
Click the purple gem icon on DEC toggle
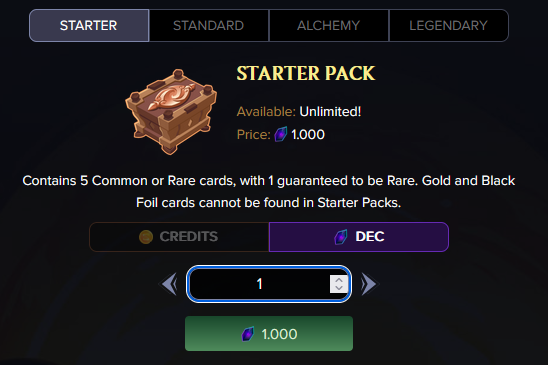pos(341,237)
